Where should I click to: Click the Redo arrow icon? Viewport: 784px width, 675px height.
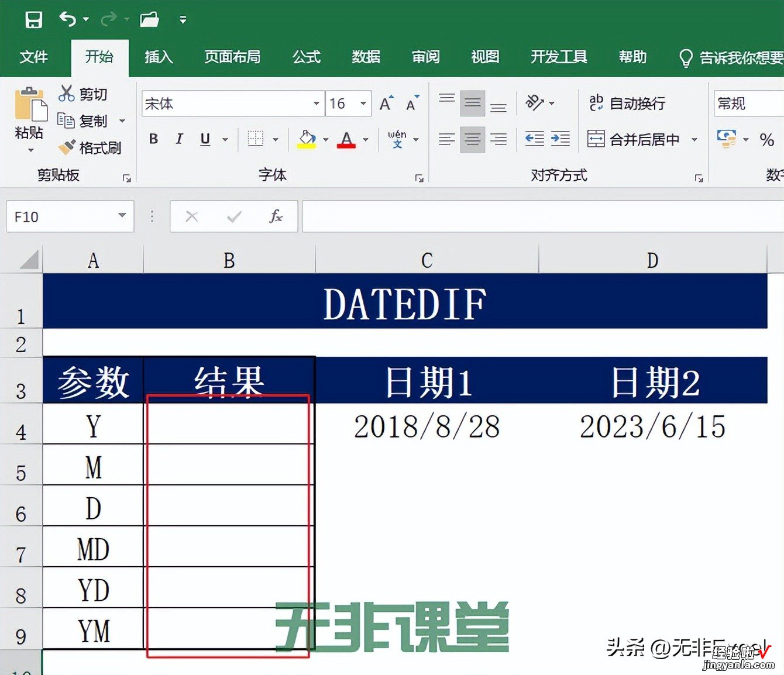(108, 20)
